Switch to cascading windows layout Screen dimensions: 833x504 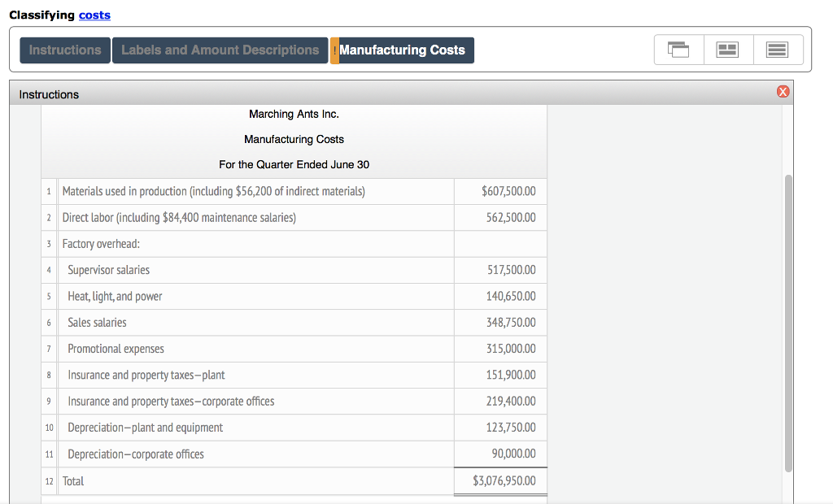(678, 50)
